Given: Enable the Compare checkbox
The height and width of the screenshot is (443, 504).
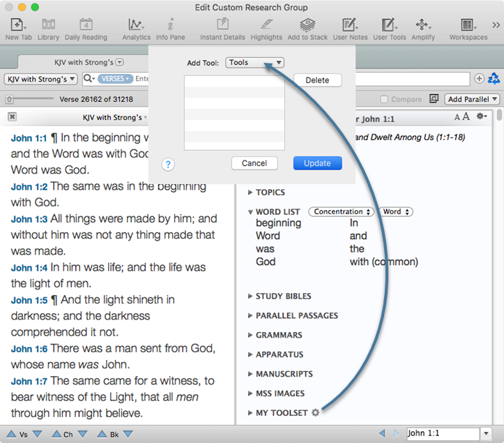Looking at the screenshot, I should [x=384, y=100].
